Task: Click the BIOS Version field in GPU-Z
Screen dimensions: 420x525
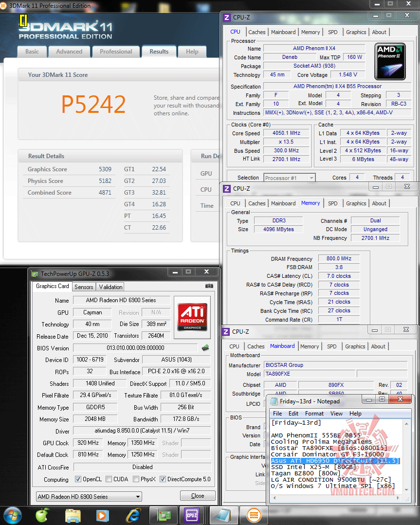Action: pos(135,348)
